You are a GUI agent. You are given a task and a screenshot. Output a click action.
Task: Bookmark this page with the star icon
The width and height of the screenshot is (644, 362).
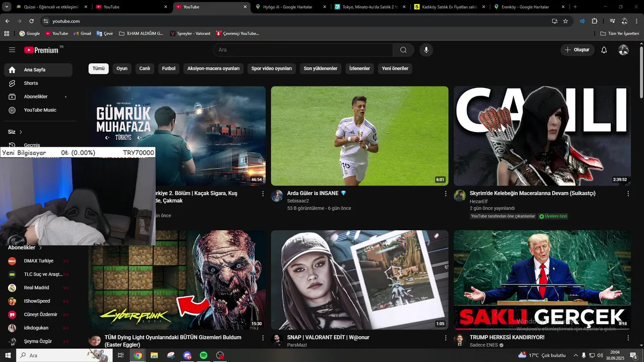click(x=566, y=21)
